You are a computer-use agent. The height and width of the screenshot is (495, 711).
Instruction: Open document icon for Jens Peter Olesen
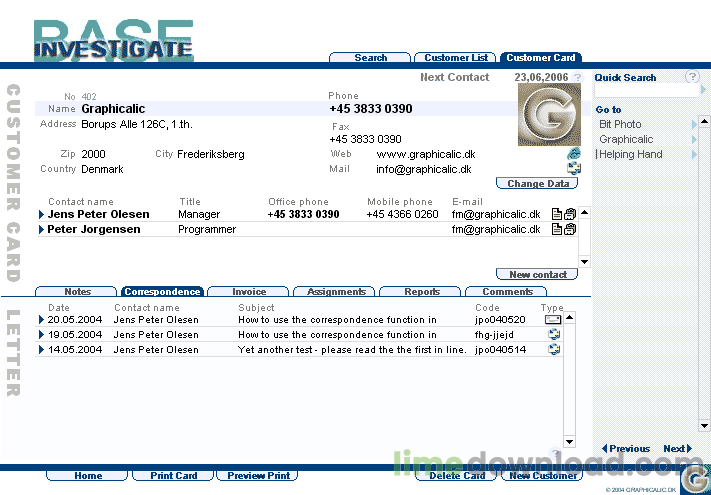click(557, 214)
